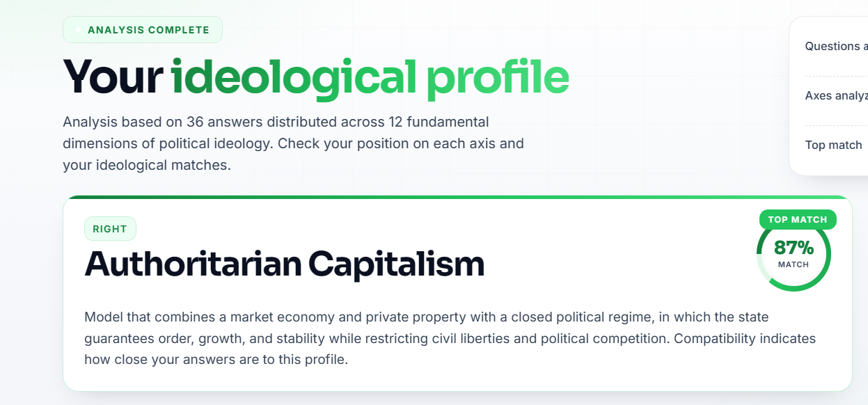Click the green 'profile' heading word
The image size is (868, 405).
pyautogui.click(x=498, y=77)
